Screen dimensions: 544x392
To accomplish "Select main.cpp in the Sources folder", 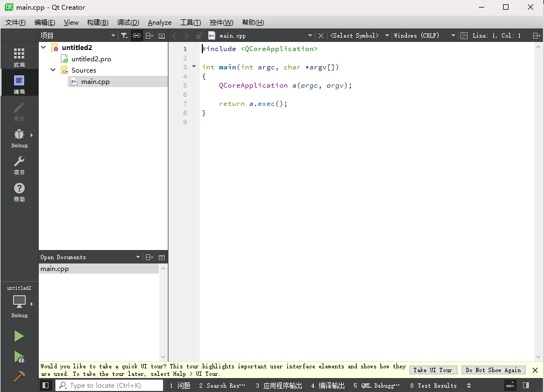I will [x=95, y=81].
